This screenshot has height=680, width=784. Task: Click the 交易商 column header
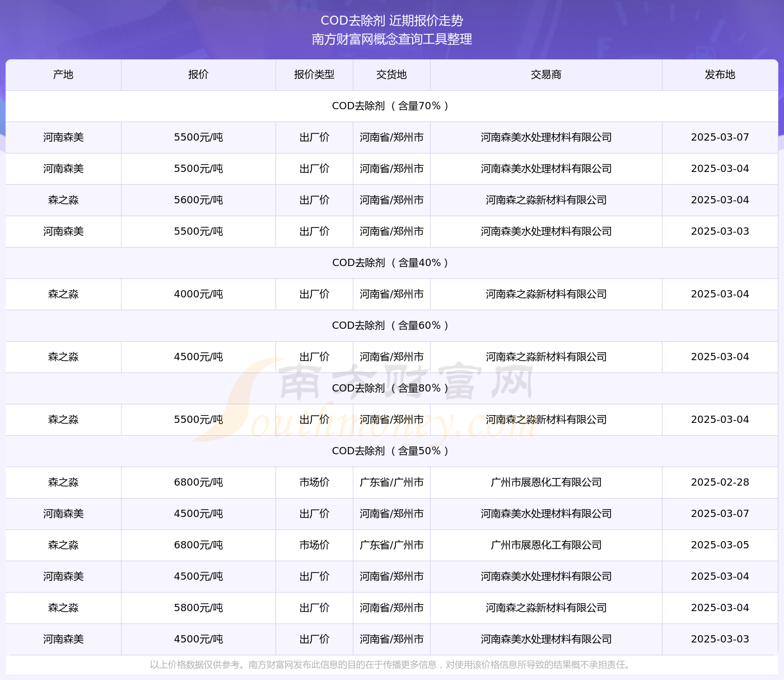click(546, 74)
